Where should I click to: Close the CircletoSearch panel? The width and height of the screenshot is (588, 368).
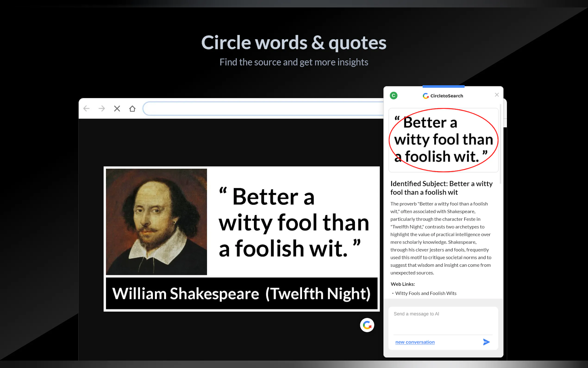click(497, 95)
